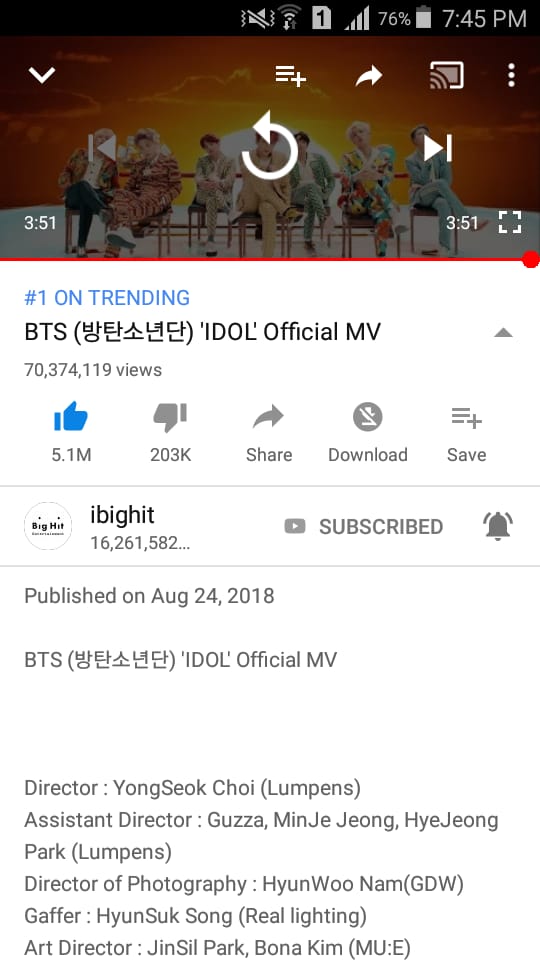Skip to the next video
Image resolution: width=540 pixels, height=960 pixels.
click(x=438, y=148)
